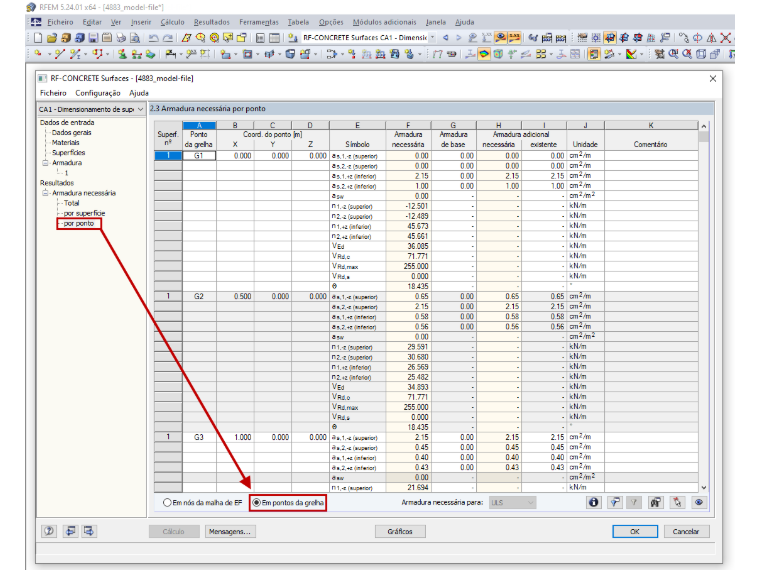Open the color scale rainbow icon
Viewport: 760px width, 570px height.
[631, 54]
